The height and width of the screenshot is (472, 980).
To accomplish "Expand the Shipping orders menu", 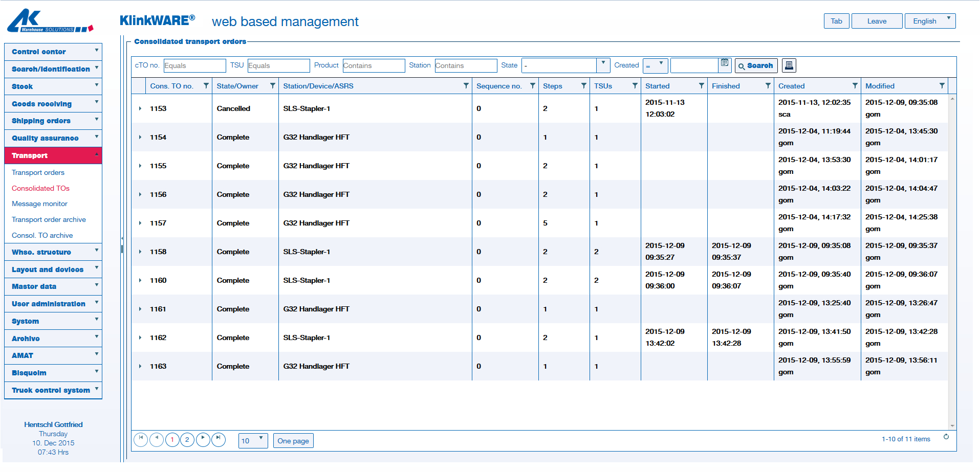I will [53, 121].
